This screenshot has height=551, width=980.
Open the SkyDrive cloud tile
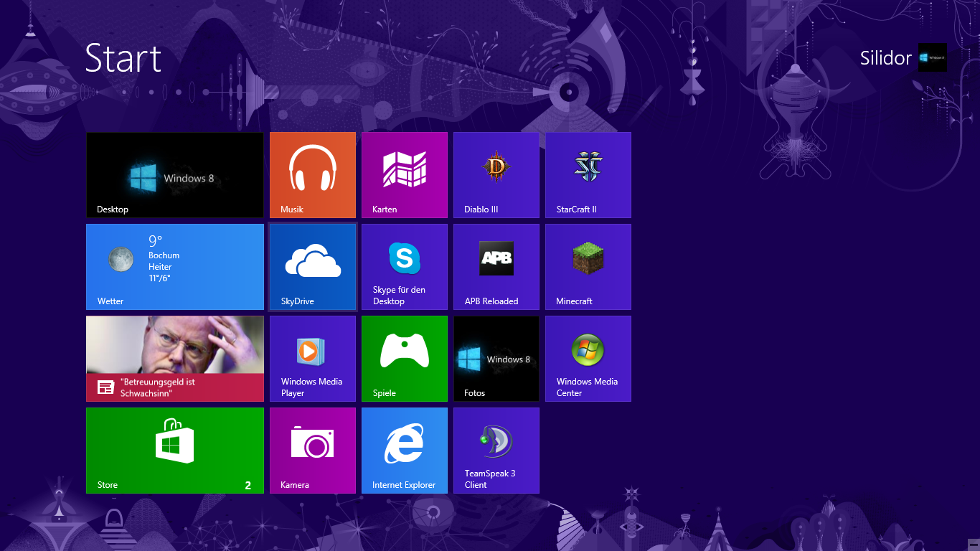313,266
